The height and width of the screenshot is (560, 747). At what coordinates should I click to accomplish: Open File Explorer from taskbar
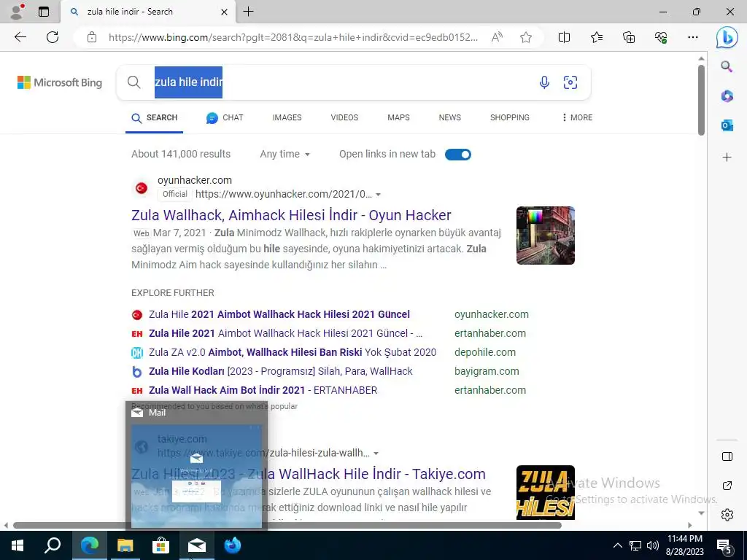click(x=125, y=545)
